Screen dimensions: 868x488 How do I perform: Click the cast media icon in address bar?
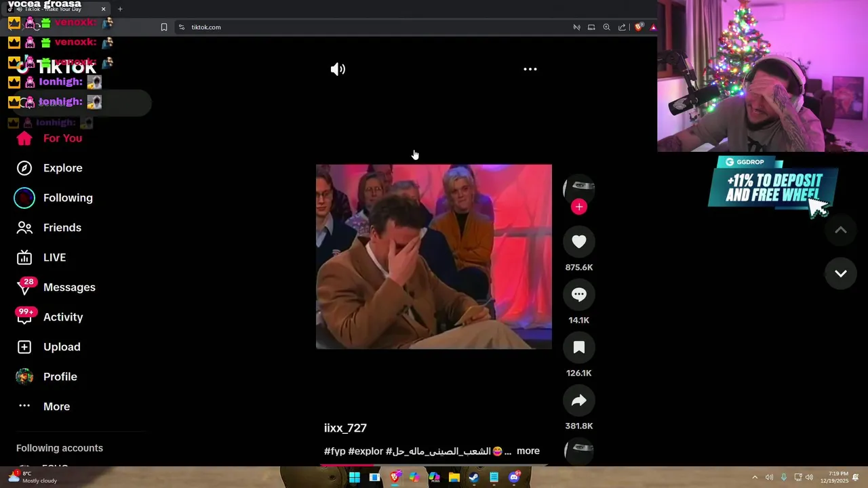pos(591,27)
